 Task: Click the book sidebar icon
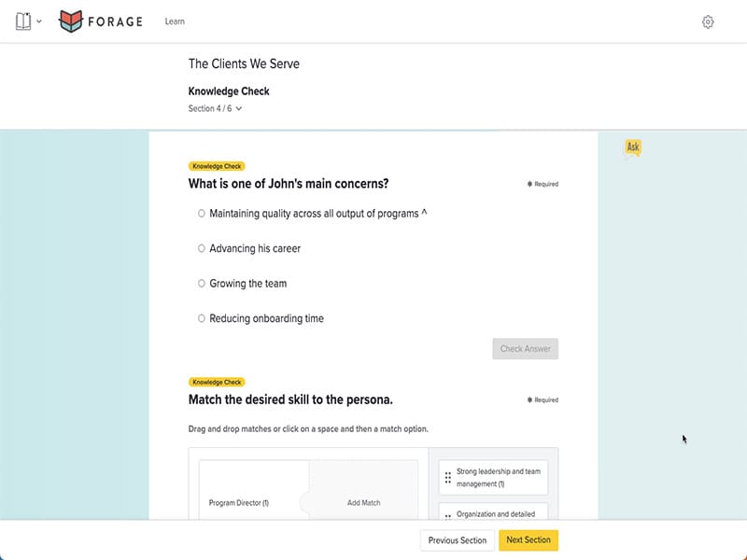(x=23, y=21)
